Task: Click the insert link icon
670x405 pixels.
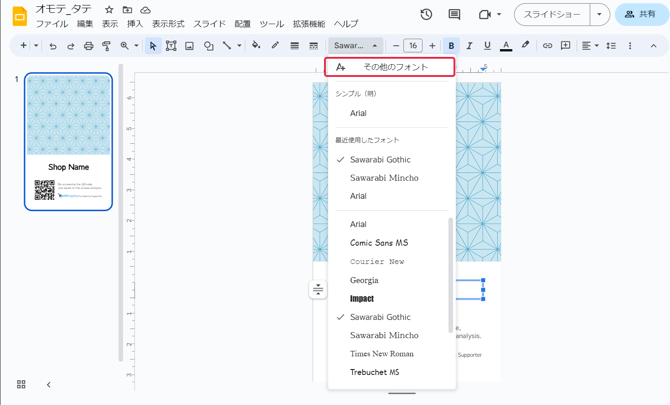Action: pos(547,46)
